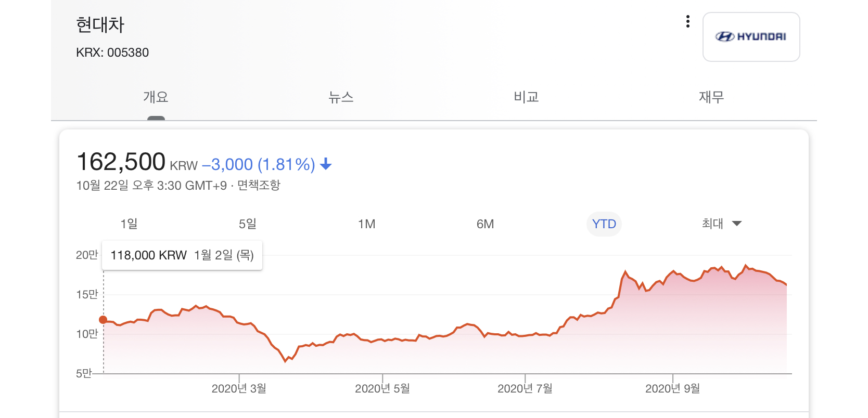Screen dimensions: 868x418
Task: Click the 2020년 3월 axis label
Action: point(239,388)
